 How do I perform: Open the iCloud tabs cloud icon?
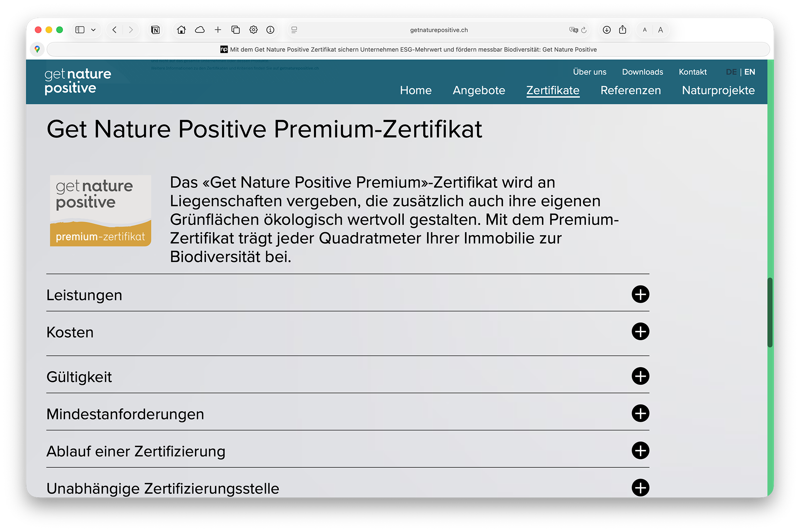[x=200, y=30]
